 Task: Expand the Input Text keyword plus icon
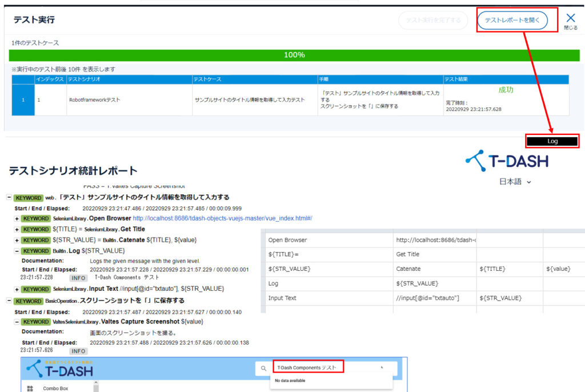(x=17, y=289)
